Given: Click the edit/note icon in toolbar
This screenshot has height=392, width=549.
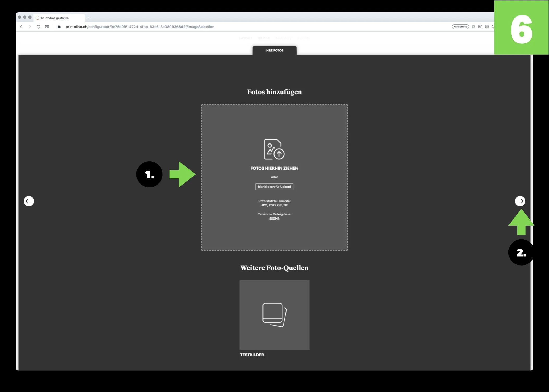Looking at the screenshot, I should [473, 27].
